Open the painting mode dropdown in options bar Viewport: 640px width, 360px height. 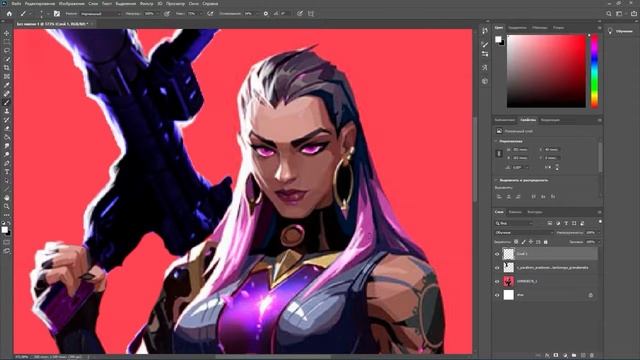tap(100, 13)
